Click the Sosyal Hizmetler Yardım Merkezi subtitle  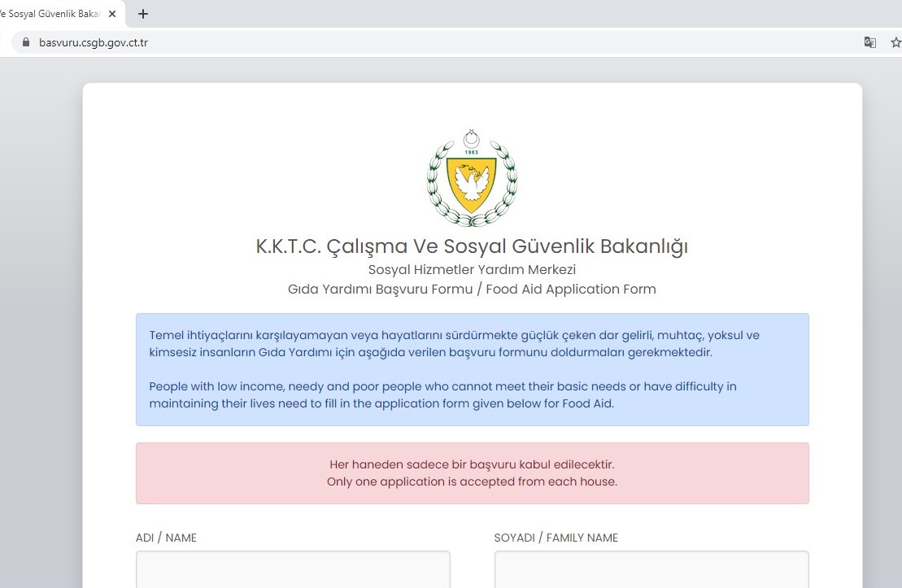pyautogui.click(x=472, y=269)
